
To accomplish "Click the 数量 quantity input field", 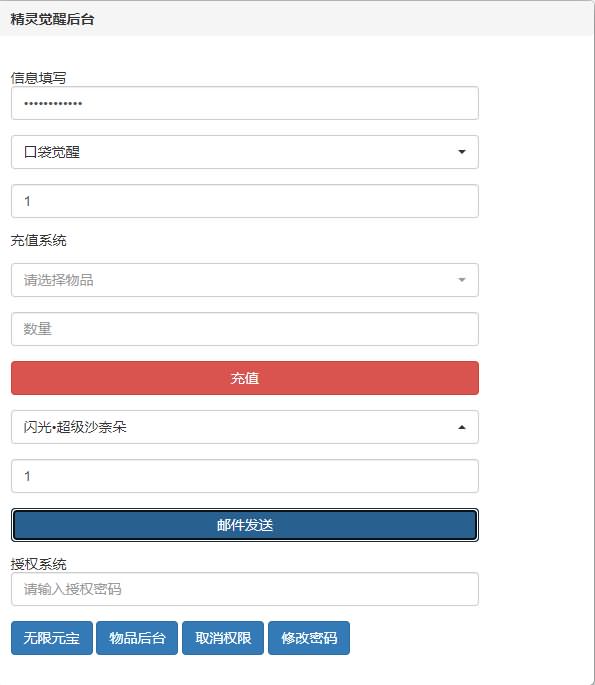I will tap(245, 329).
